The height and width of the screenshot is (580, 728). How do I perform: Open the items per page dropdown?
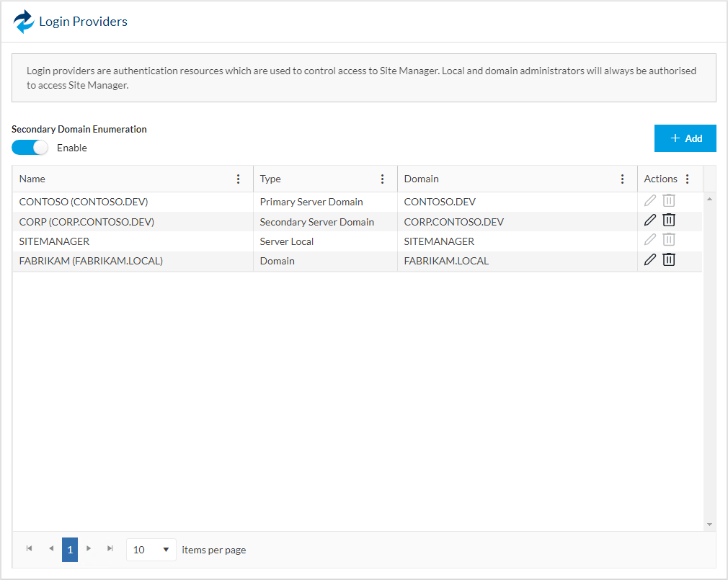point(151,550)
